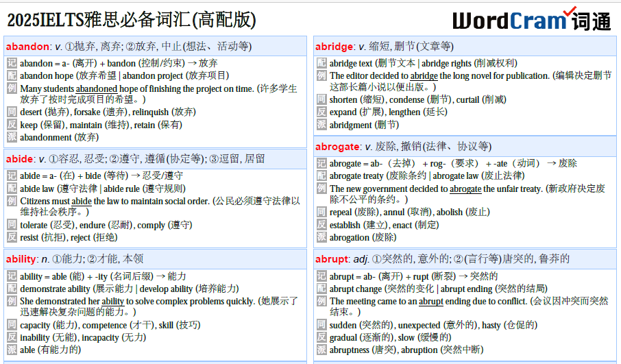Click the red headword abandon
This screenshot has height=364, width=621.
click(27, 47)
